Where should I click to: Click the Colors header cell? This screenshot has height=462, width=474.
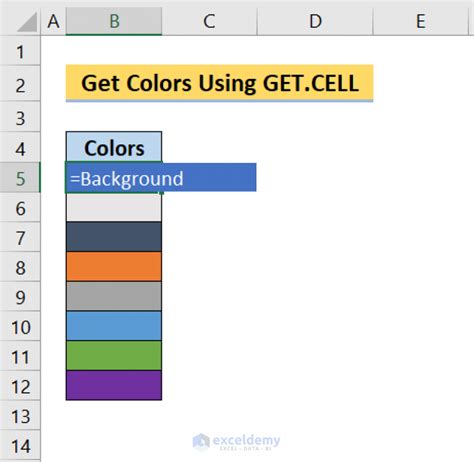(x=114, y=148)
